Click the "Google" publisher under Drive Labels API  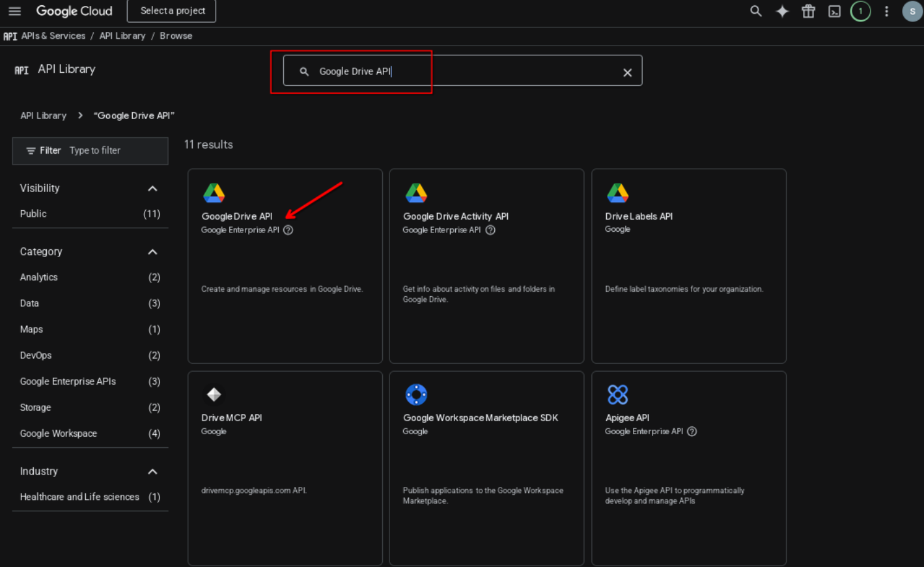coord(617,229)
